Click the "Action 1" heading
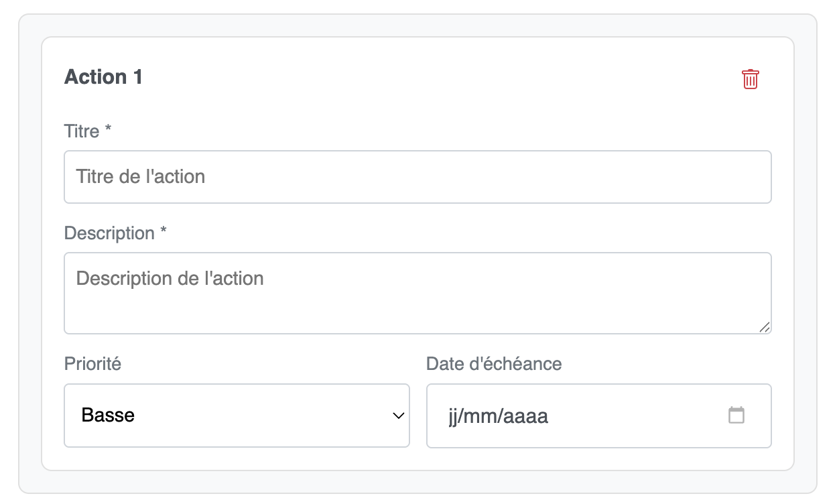Viewport: 839px width, 504px height. click(103, 77)
